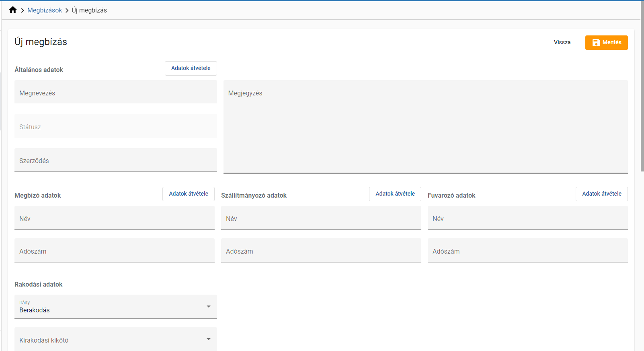Focus the Megnevezés input field
Screen dimensions: 644x351
point(115,93)
